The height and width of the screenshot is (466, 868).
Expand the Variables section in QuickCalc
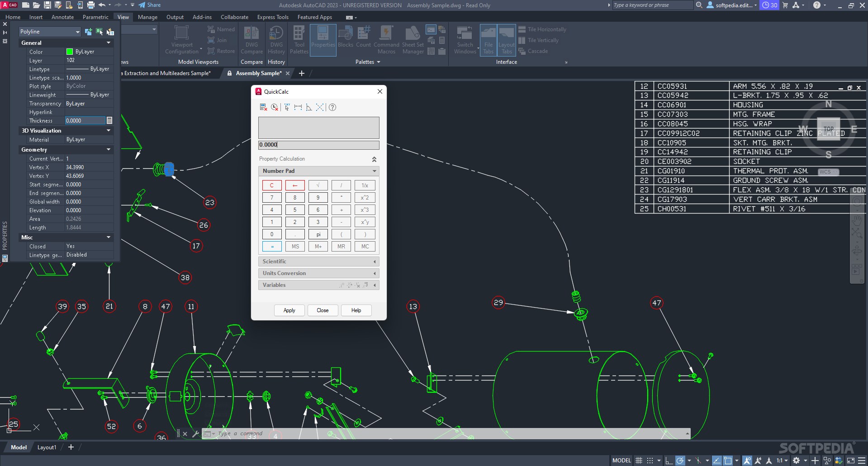(x=374, y=285)
